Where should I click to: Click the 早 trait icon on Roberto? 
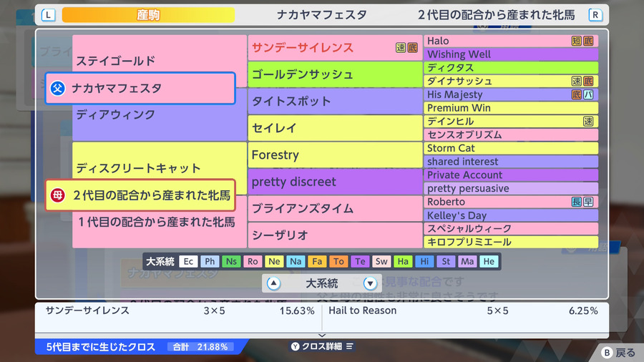(x=588, y=202)
